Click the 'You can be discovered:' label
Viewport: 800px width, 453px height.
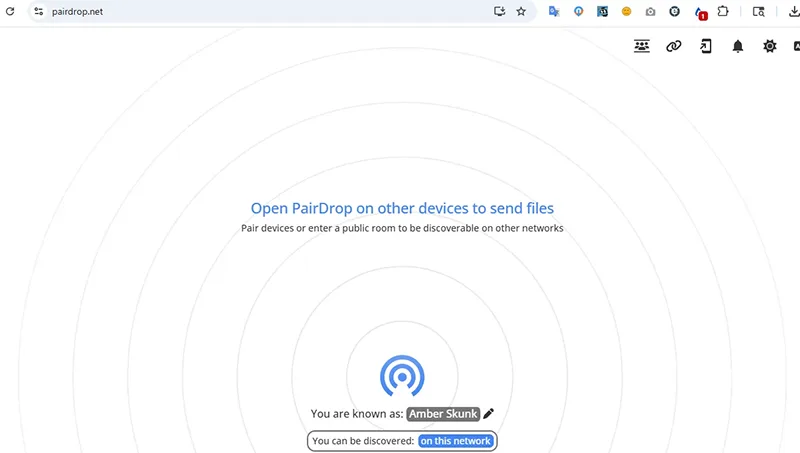pos(363,441)
